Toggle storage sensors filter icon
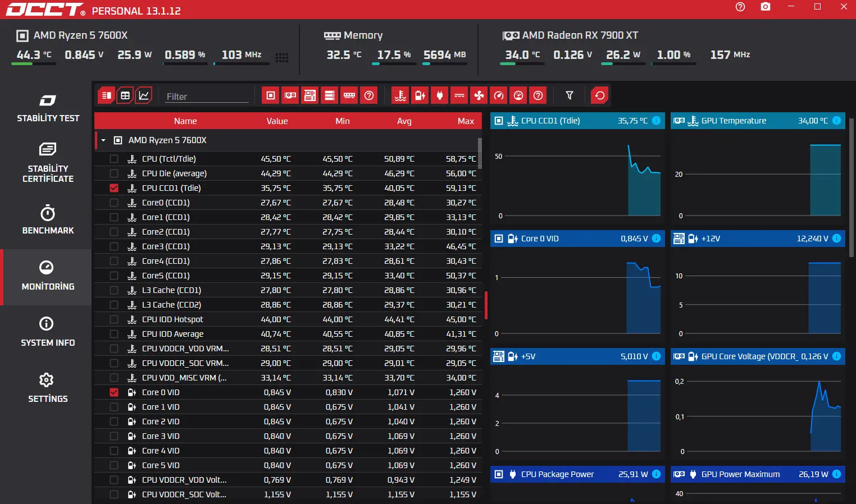Image resolution: width=856 pixels, height=504 pixels. (330, 95)
